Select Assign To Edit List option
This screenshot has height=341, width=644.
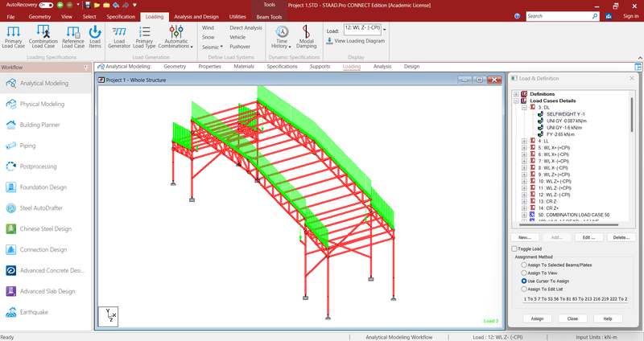(x=524, y=289)
